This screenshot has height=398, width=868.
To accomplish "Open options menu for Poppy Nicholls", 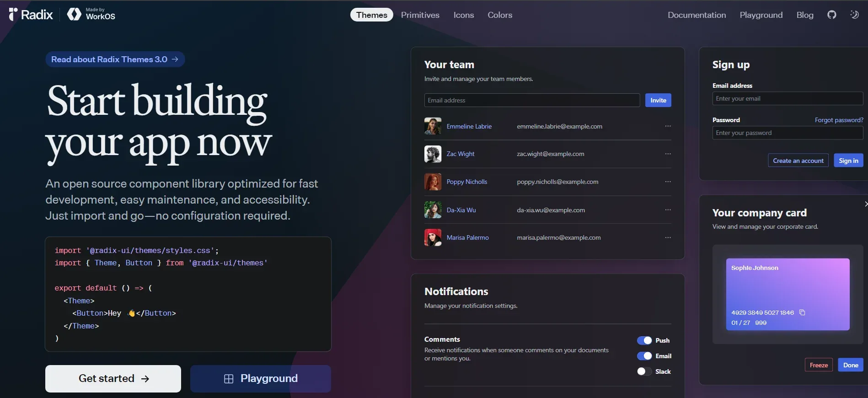I will click(668, 182).
